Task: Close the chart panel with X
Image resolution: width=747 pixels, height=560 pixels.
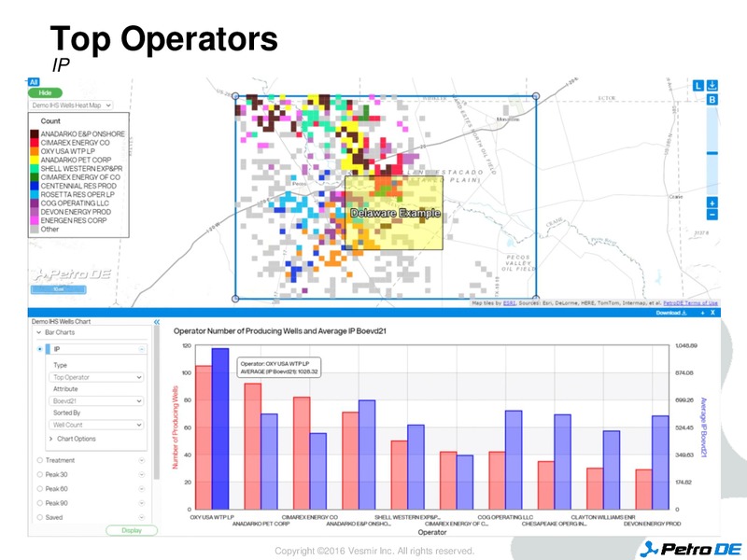Action: tap(712, 313)
